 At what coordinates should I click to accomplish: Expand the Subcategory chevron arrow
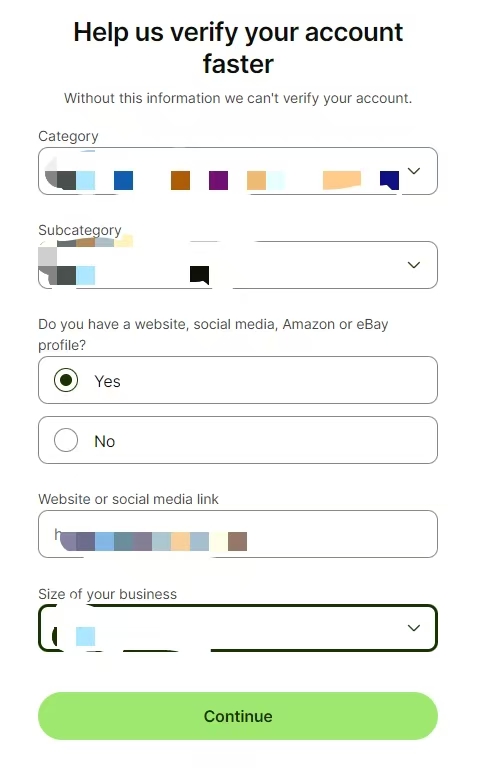[x=414, y=265]
